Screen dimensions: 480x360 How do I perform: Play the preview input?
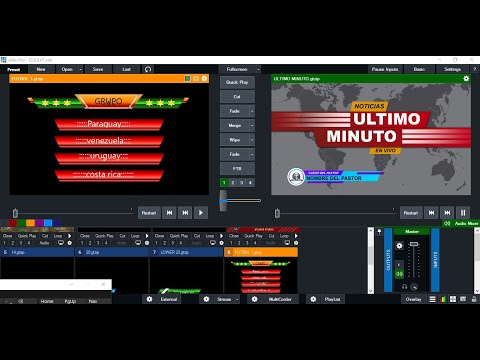tap(201, 213)
